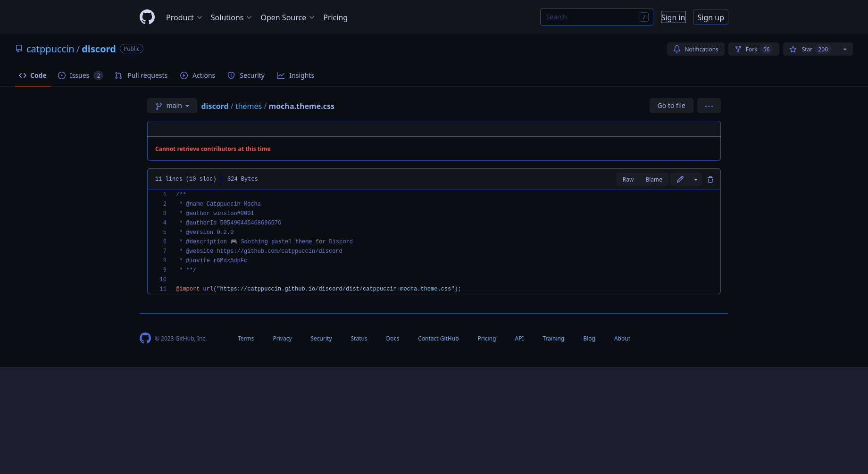Screen dimensions: 868x474
Task: Switch to the Issues tab
Action: coord(79,75)
